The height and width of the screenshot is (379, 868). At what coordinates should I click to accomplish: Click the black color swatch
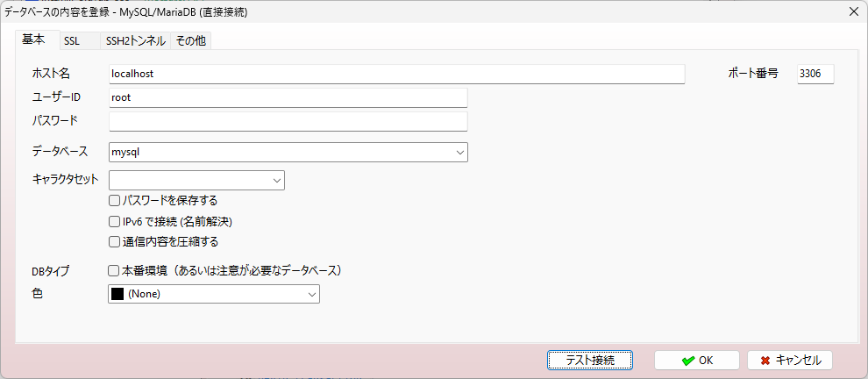point(117,295)
